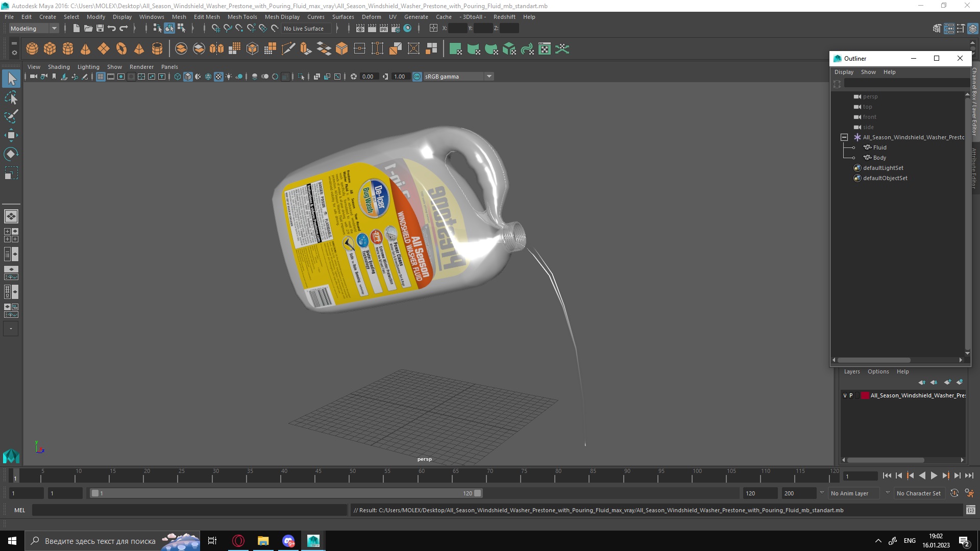The height and width of the screenshot is (551, 980).
Task: Create a polygon torus from the shelf
Action: [x=121, y=49]
